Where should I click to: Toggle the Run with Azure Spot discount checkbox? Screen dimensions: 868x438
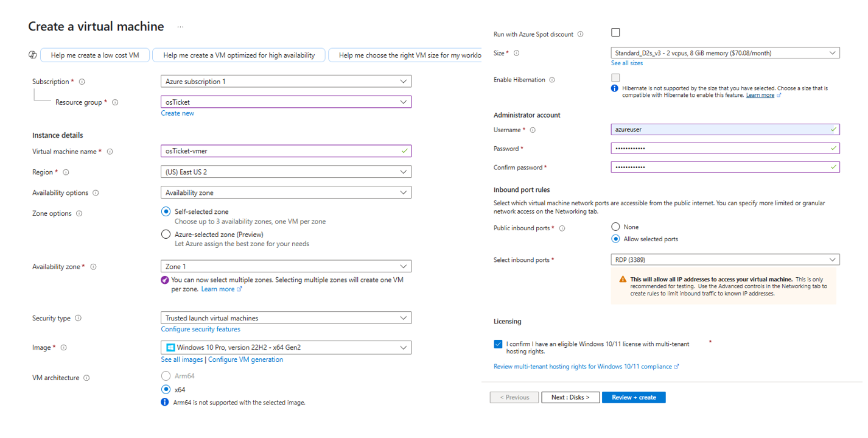(x=615, y=32)
